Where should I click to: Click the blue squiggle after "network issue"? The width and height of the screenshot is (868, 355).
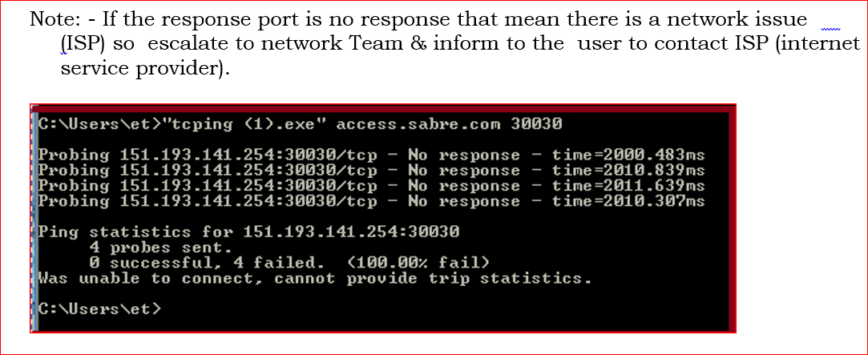830,29
